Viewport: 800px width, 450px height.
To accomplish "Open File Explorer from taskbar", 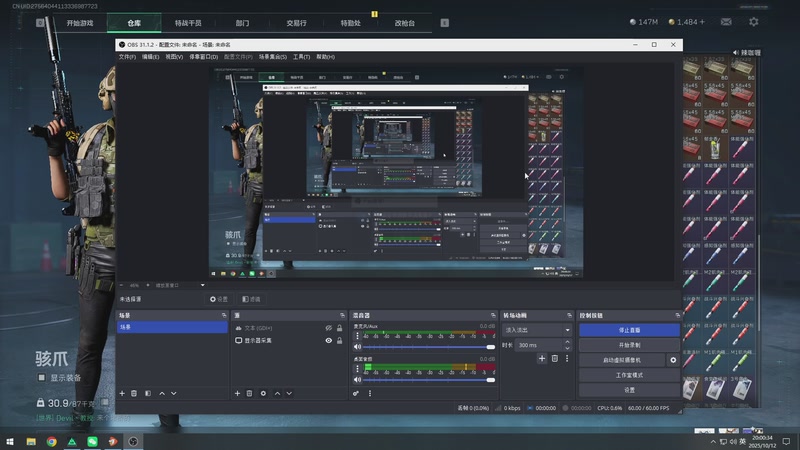I will tap(31, 441).
